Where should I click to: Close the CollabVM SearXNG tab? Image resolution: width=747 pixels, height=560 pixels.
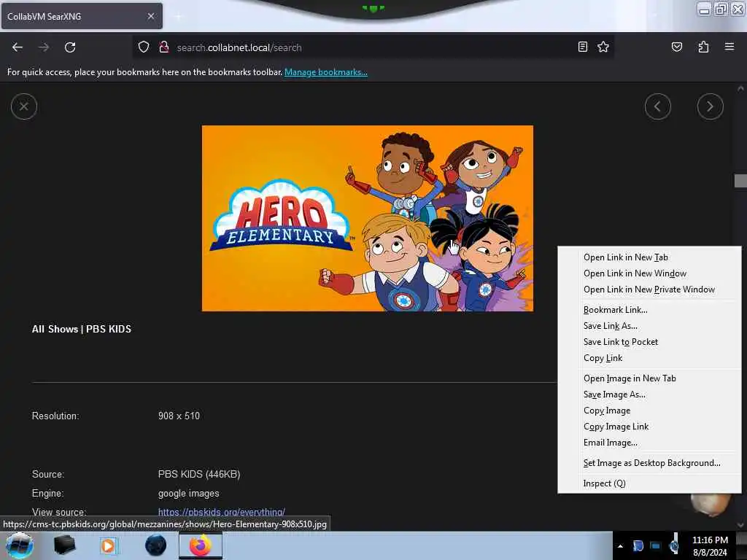(151, 16)
